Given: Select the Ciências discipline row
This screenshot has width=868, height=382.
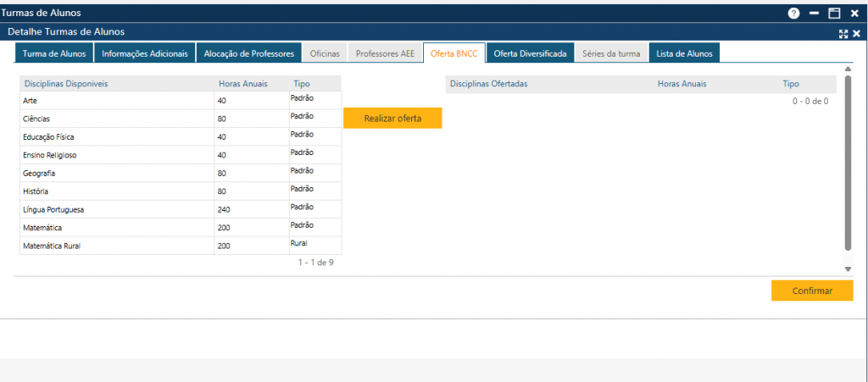Looking at the screenshot, I should click(x=181, y=119).
